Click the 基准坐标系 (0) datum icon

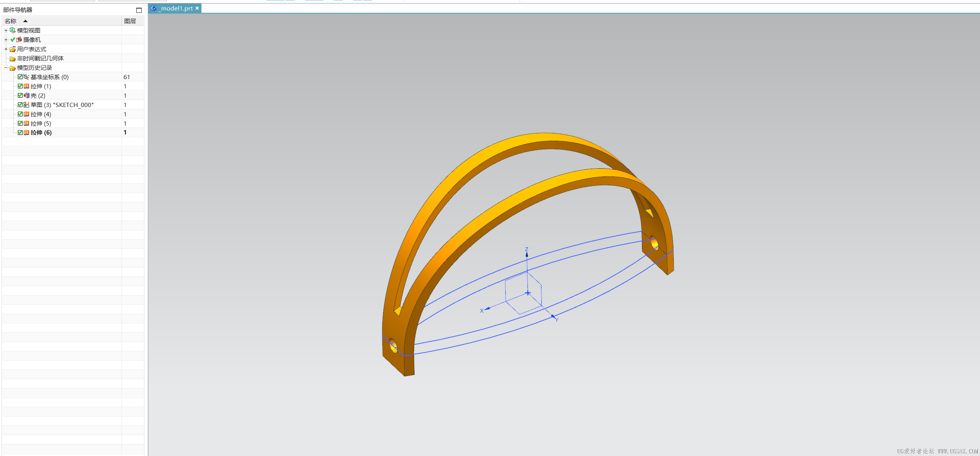(x=26, y=77)
